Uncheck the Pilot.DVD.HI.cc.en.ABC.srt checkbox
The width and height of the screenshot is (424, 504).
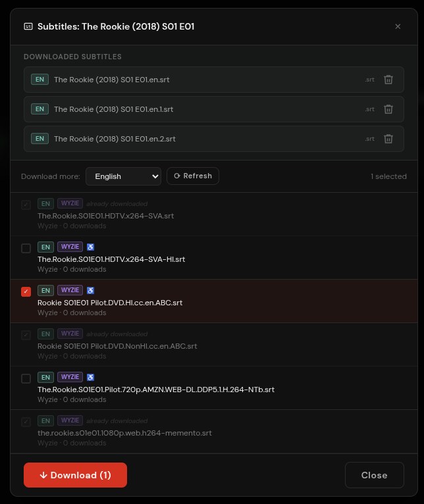[x=26, y=291]
